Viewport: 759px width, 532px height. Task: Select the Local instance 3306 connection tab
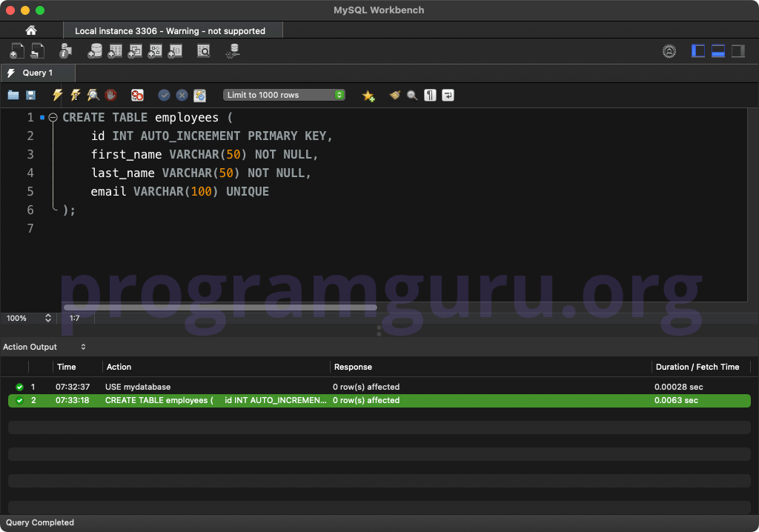173,30
